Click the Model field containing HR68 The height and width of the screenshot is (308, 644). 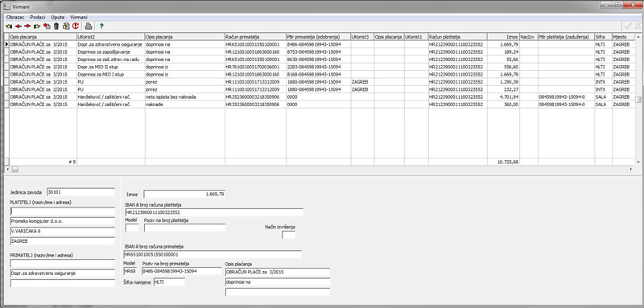coord(130,271)
